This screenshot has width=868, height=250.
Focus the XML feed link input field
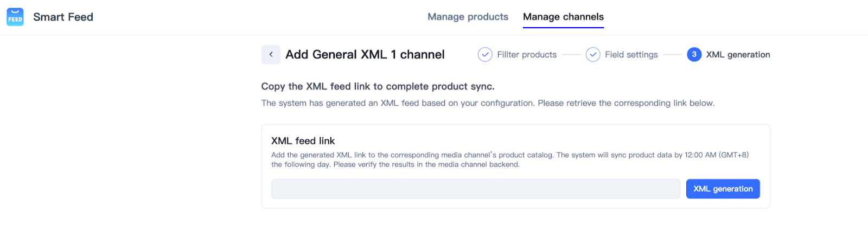[x=475, y=189]
